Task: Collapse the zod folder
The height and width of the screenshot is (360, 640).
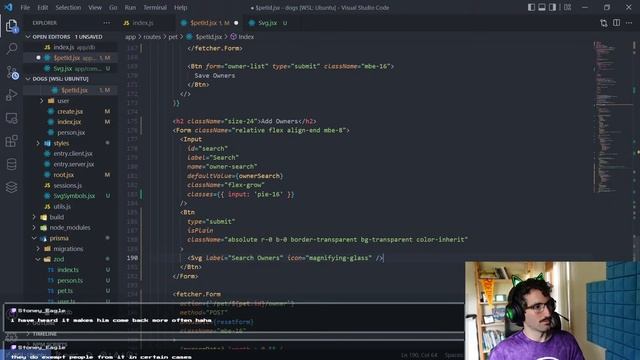Action: coord(59,260)
